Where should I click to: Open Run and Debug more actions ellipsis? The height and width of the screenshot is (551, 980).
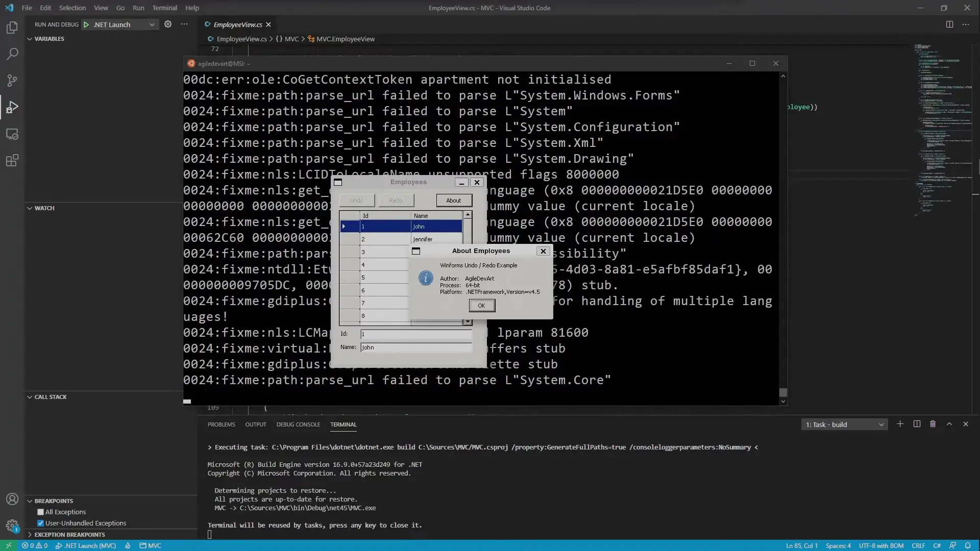184,24
